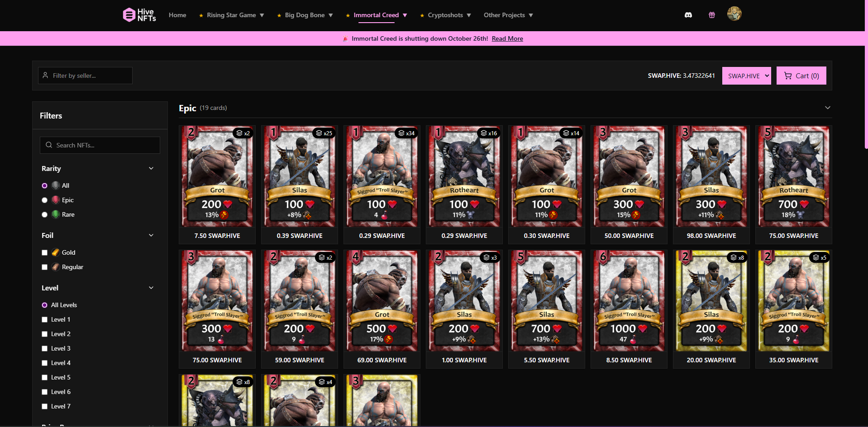
Task: Open the Discord icon link
Action: point(688,15)
